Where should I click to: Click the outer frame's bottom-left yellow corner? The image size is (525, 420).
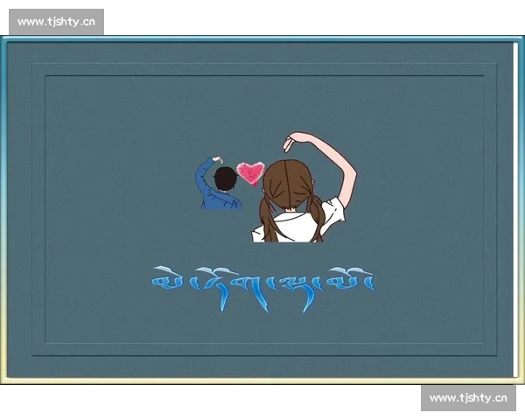tap(5, 378)
